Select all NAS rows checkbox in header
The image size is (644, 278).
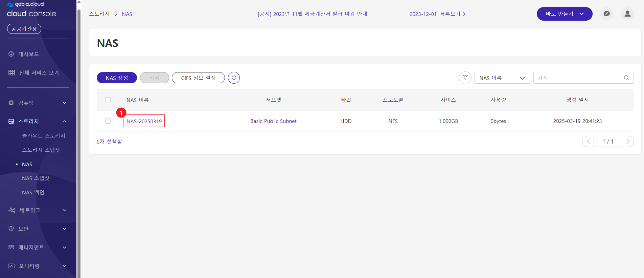108,100
